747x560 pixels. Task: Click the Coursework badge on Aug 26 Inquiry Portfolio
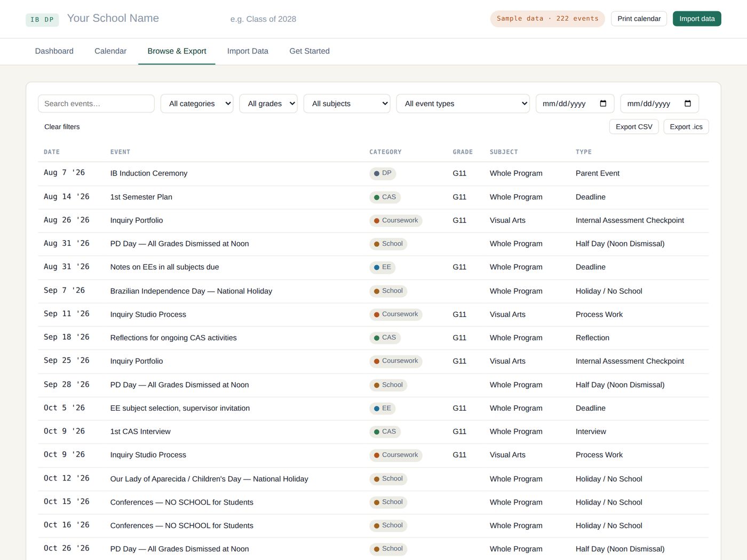[396, 220]
